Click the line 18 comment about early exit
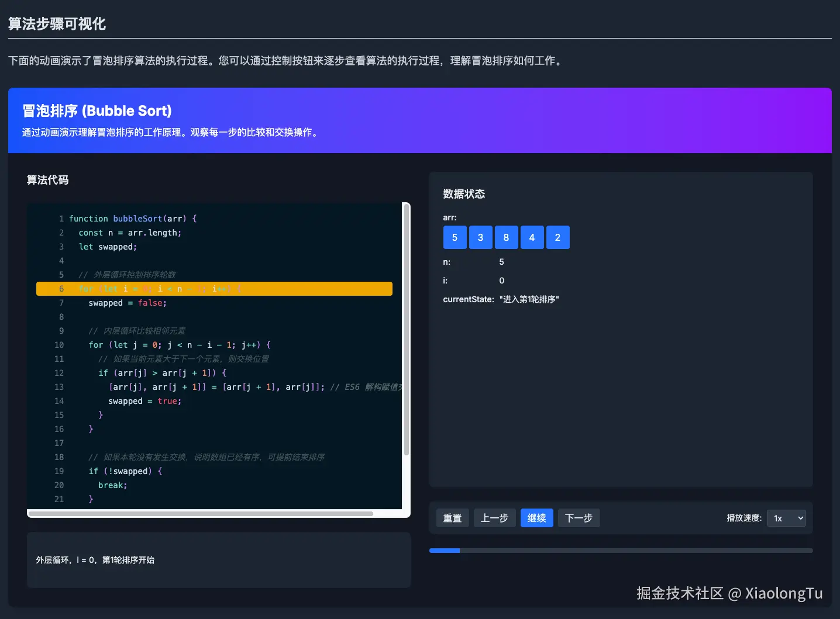 (206, 457)
